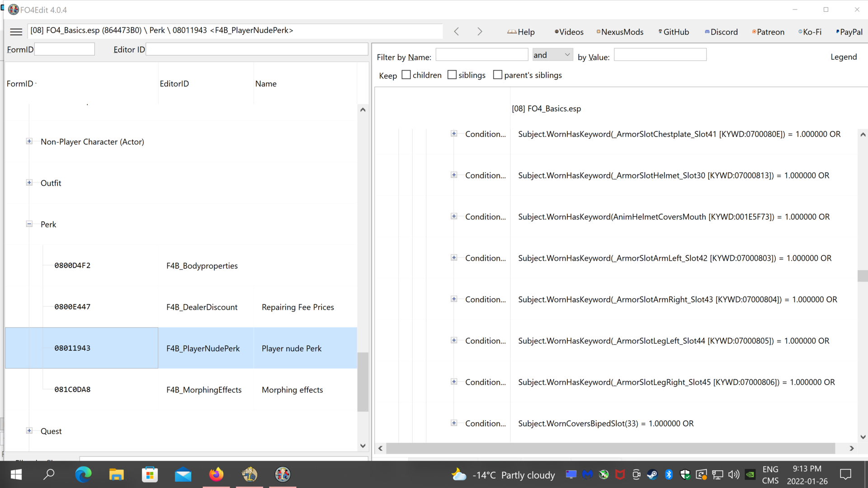Click the left tree scroll-up arrow
Viewport: 868px width, 488px height.
point(363,110)
